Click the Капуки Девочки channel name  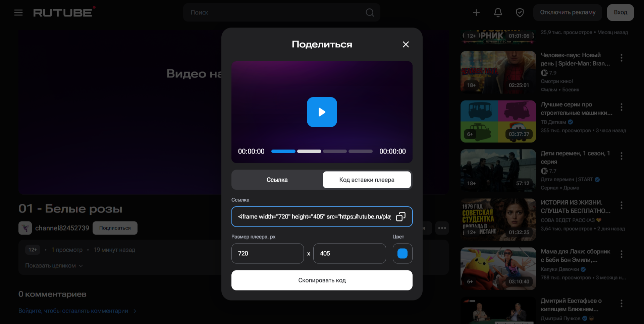(560, 269)
